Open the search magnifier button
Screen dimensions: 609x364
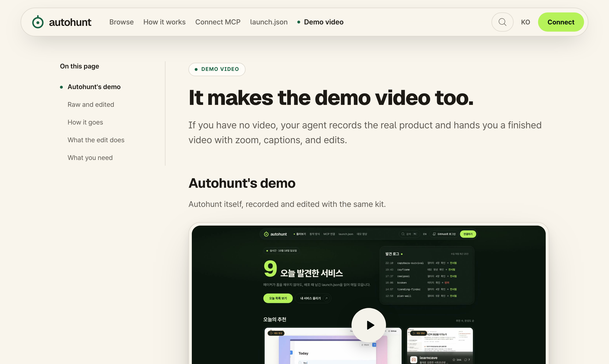502,22
